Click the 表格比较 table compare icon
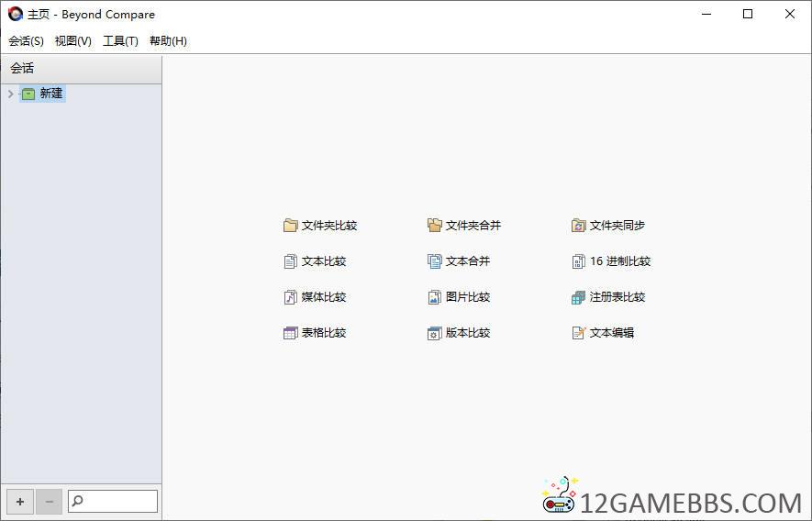The image size is (812, 521). pos(291,332)
